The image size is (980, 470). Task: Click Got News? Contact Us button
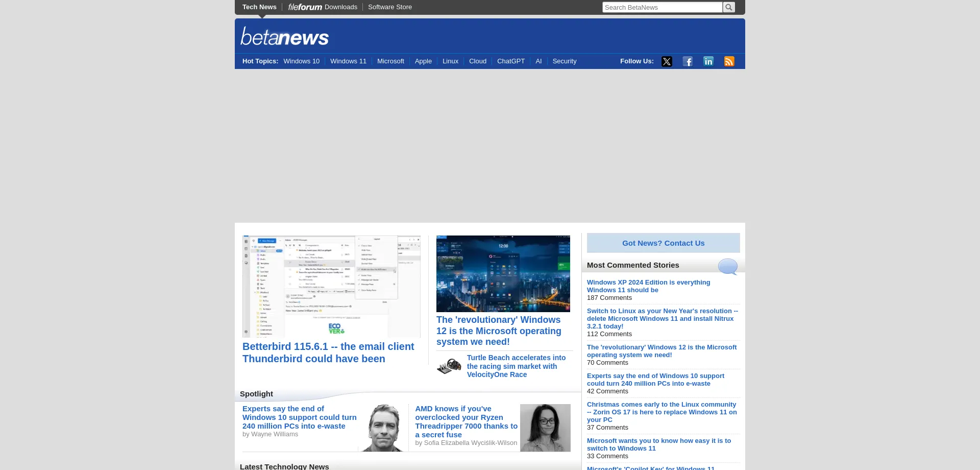tap(663, 243)
